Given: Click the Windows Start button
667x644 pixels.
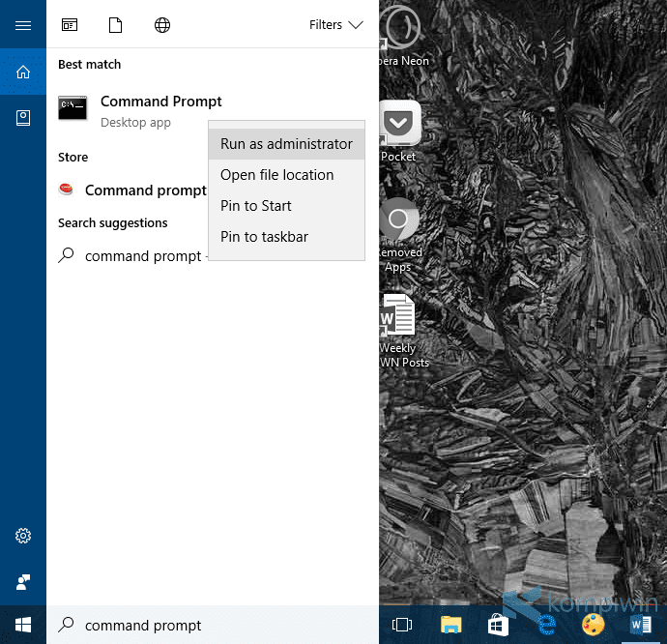Looking at the screenshot, I should tap(23, 625).
